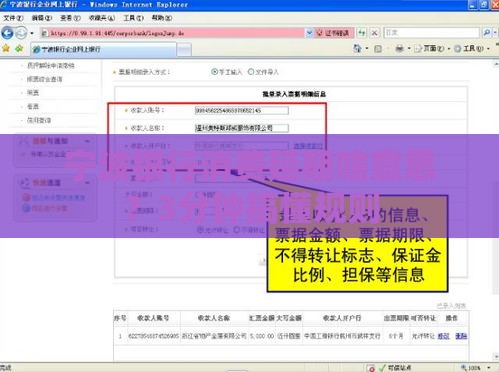Expand the Home button dropdown arrow

[367, 49]
